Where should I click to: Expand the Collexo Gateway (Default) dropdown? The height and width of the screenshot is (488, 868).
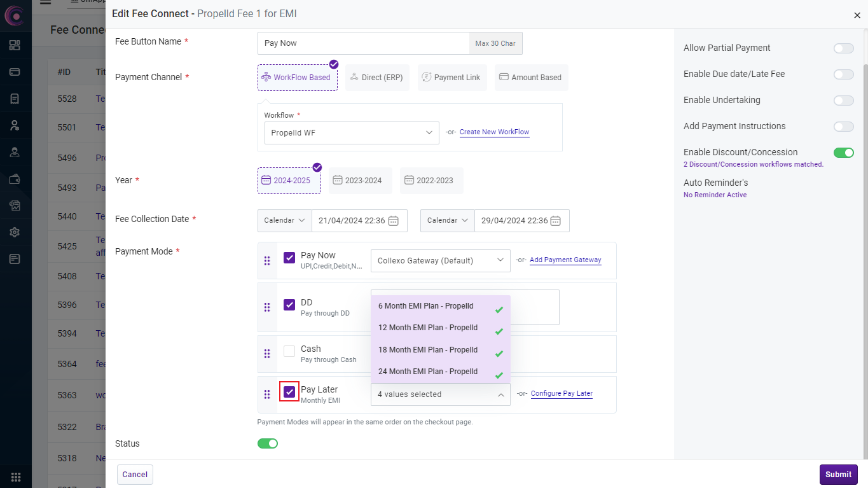(x=440, y=260)
